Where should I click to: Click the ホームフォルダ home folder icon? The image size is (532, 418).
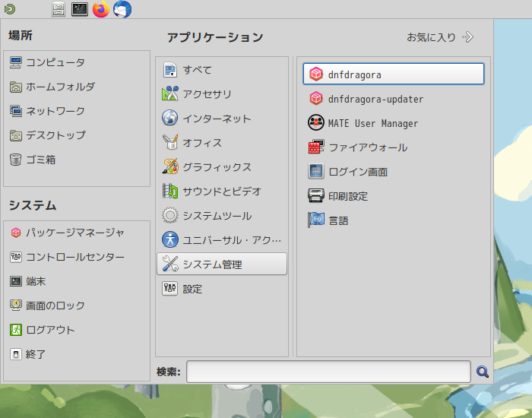16,87
